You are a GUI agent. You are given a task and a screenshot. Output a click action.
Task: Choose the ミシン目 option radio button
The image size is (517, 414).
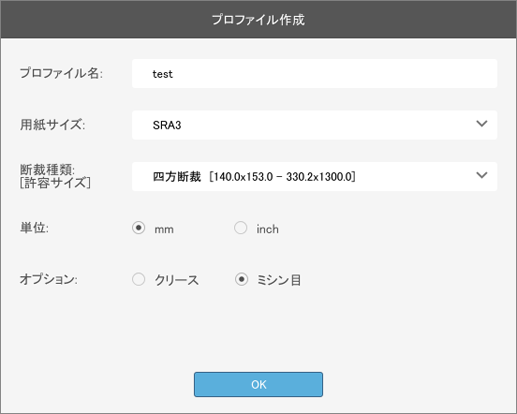tap(241, 279)
